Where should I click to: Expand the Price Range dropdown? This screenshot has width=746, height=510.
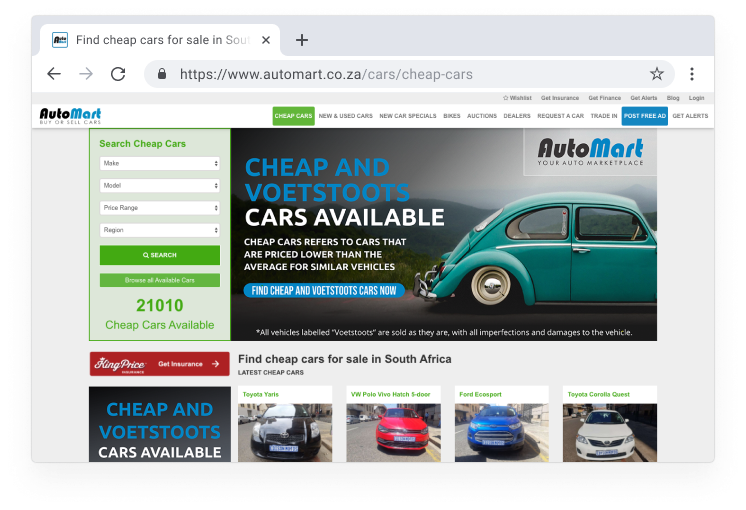coord(160,208)
